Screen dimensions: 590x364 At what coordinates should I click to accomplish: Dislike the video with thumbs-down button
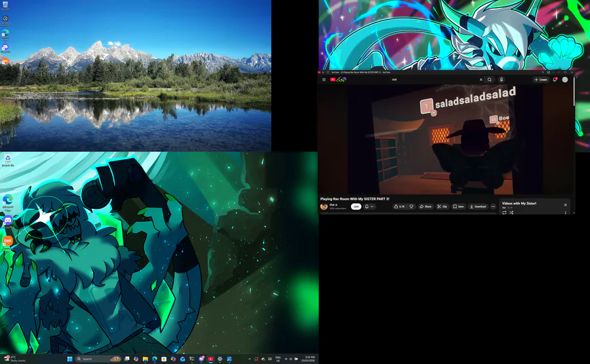pyautogui.click(x=411, y=207)
